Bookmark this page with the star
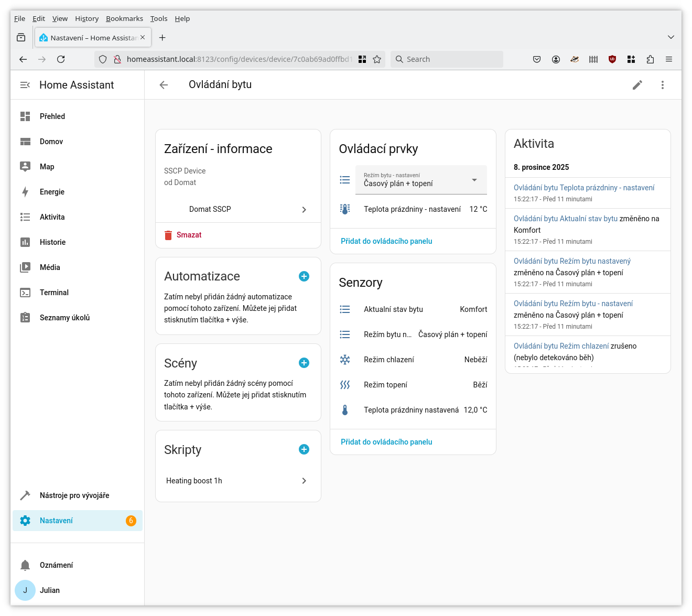 (377, 59)
